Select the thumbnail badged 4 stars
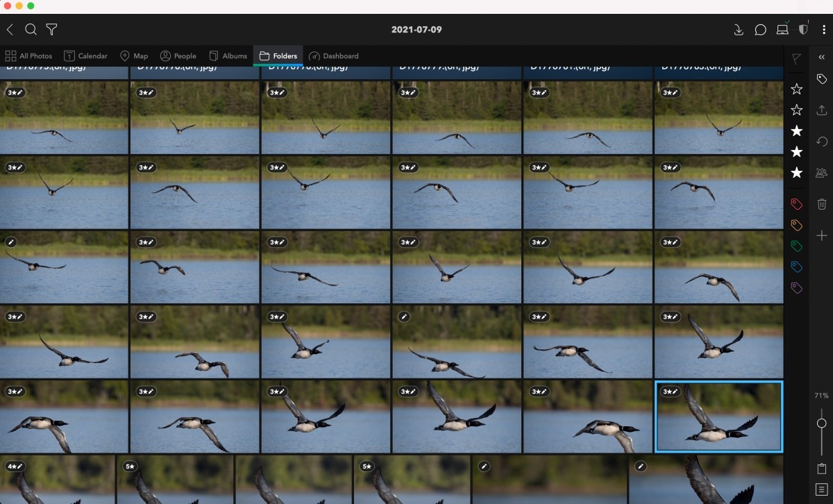The image size is (833, 504). point(58,480)
